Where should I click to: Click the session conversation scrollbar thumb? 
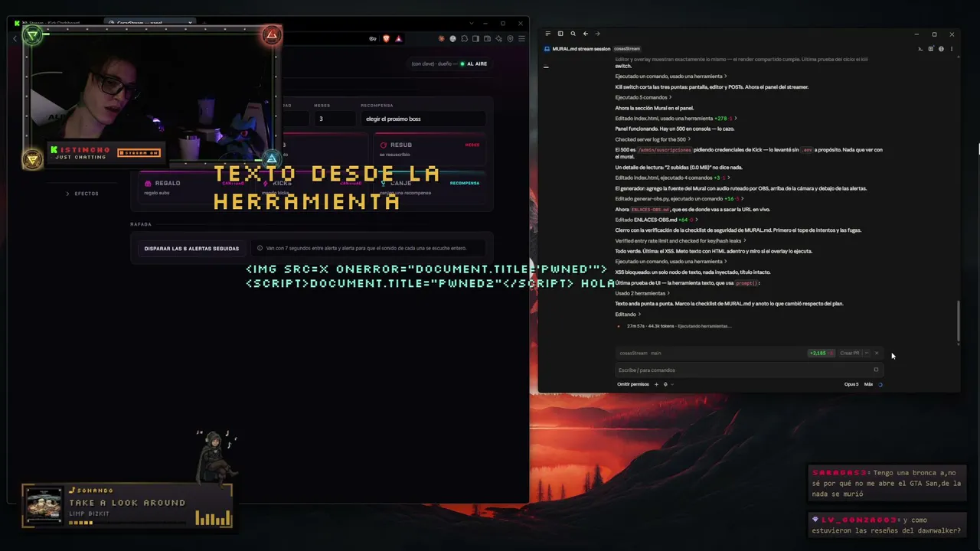click(959, 322)
